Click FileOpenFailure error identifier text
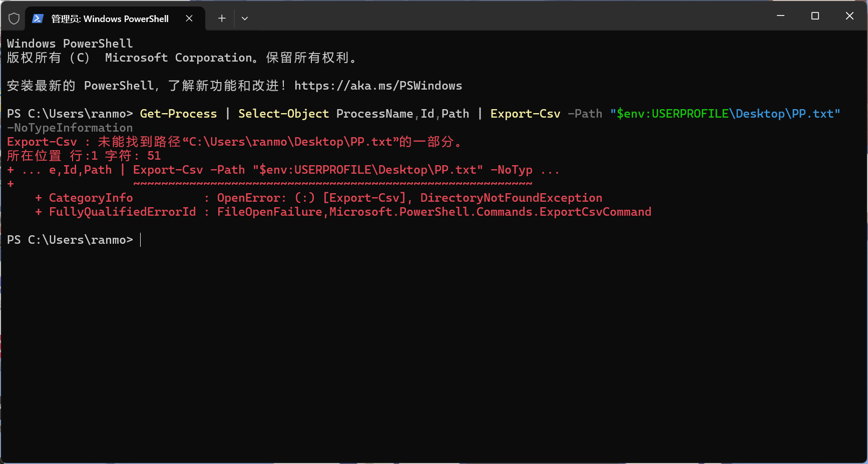This screenshot has width=868, height=464. [269, 212]
